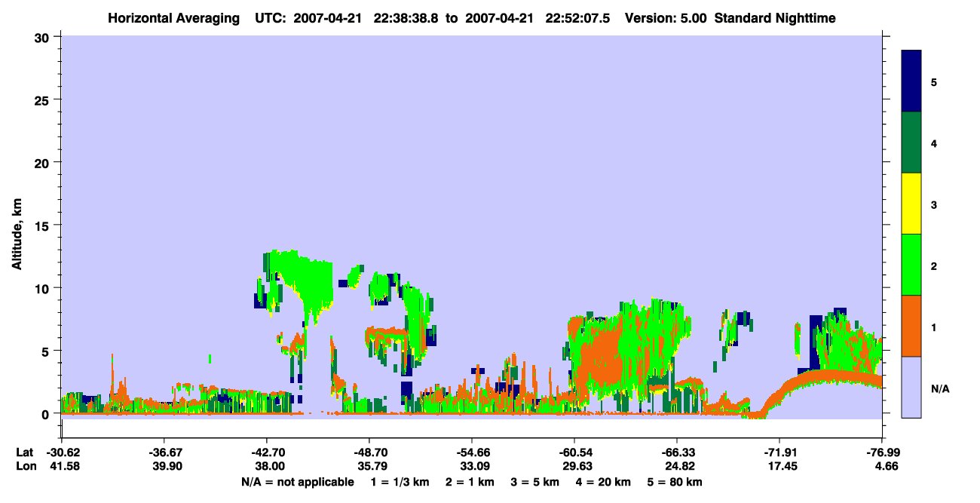Click 'Standard Nighttime' in the title

coord(775,18)
